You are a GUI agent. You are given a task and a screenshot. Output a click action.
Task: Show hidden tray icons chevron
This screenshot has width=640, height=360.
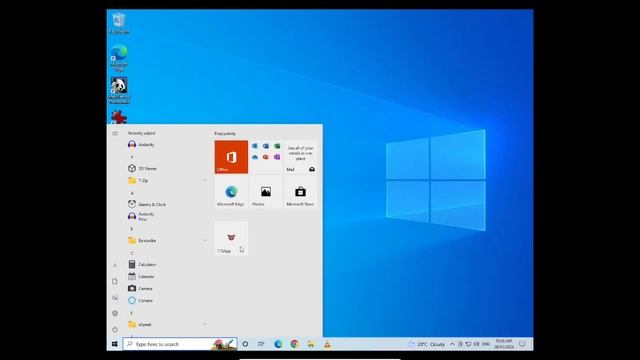tap(452, 344)
